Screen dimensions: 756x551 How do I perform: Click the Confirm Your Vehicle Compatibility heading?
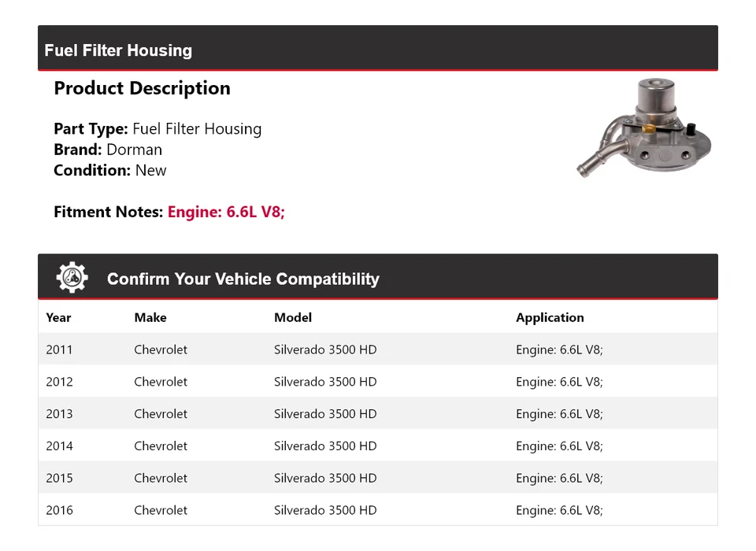pyautogui.click(x=243, y=279)
